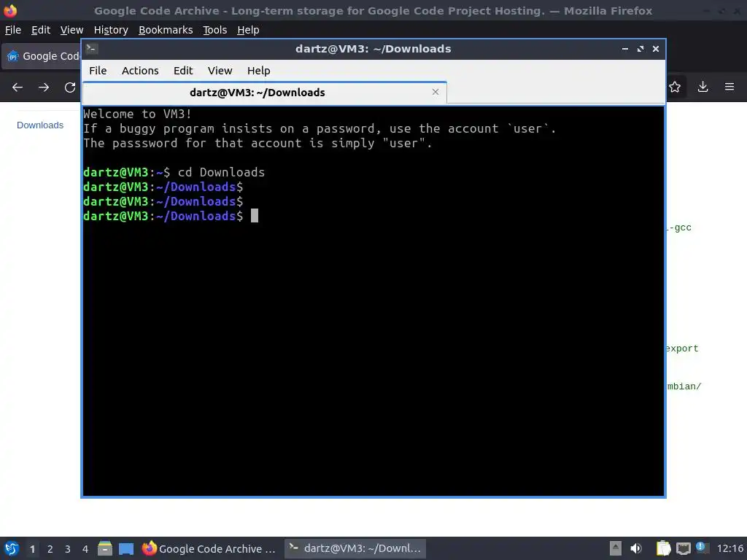
Task: Open Firefox View menu
Action: (x=72, y=30)
